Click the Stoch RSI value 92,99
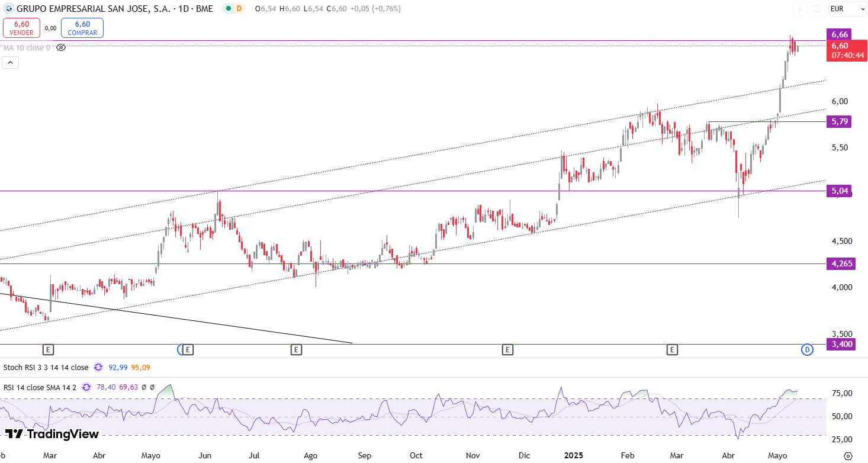Screen dimensions: 868x463 pyautogui.click(x=118, y=368)
